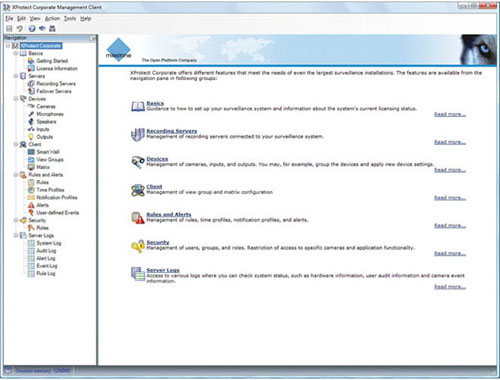Click the Rules and Alerts icon in main pane
500x380 pixels.
[x=137, y=218]
